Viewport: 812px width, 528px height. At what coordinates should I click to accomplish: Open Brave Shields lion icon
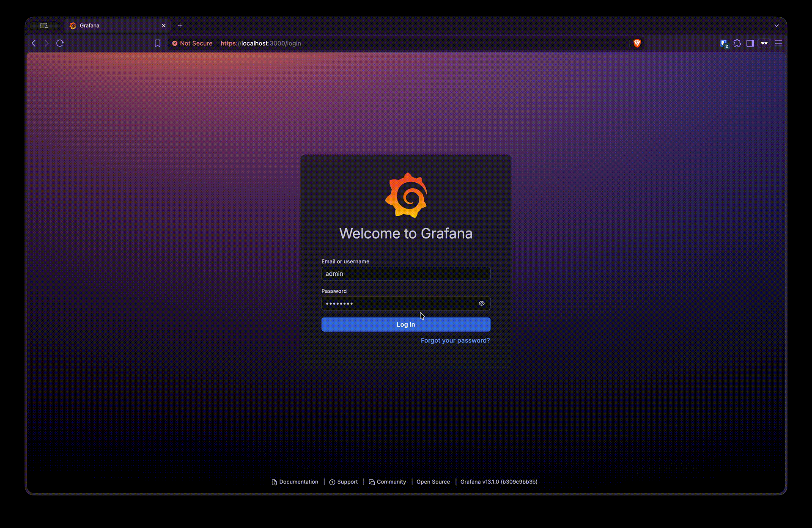[637, 43]
